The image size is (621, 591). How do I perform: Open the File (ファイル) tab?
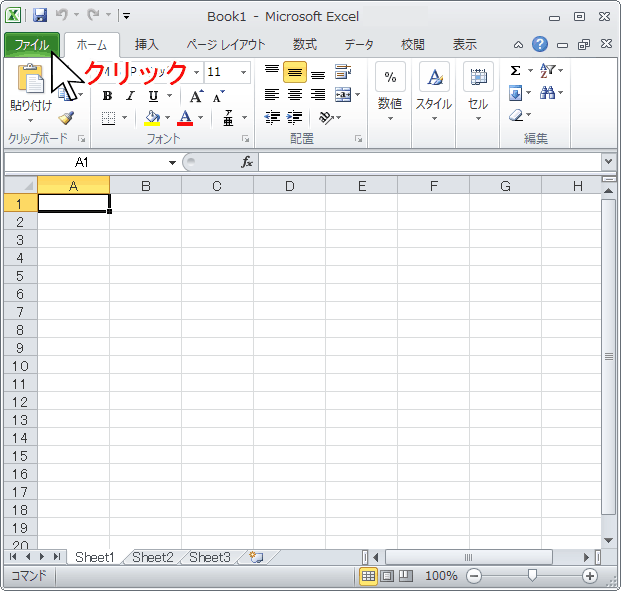coord(32,44)
